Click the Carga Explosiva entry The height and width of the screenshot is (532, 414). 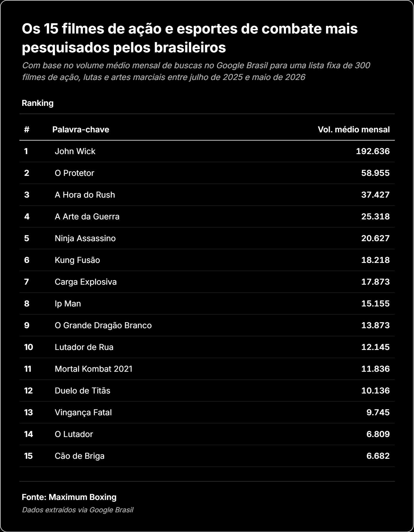[86, 282]
